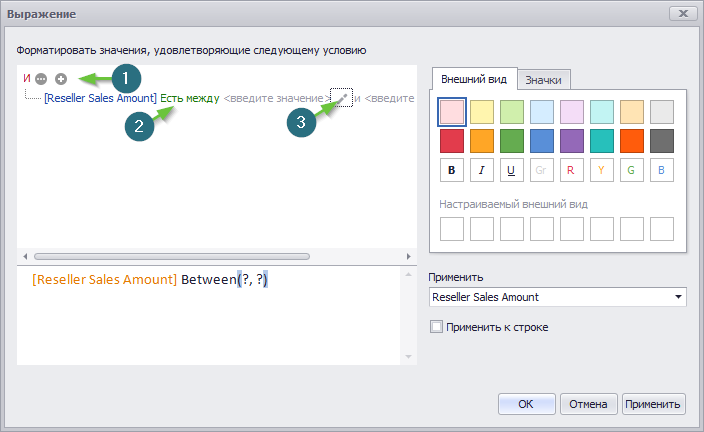Select the light yellow color swatch
Viewport: 704px width, 432px height.
point(482,112)
